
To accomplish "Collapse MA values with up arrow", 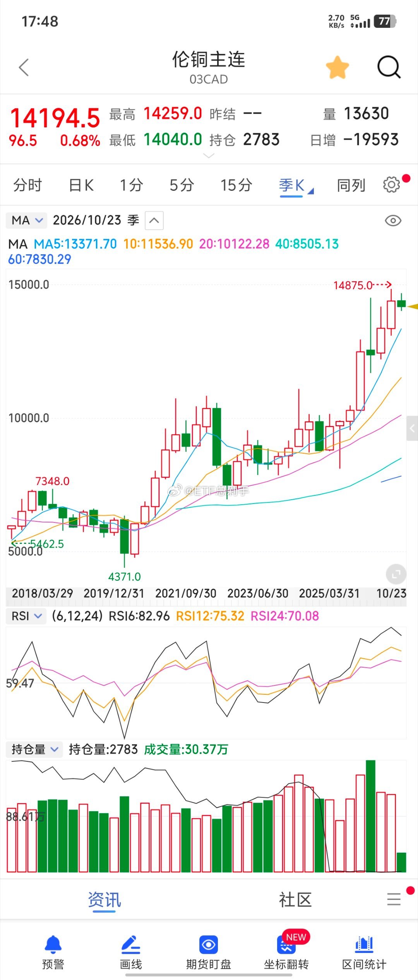I will [x=154, y=221].
